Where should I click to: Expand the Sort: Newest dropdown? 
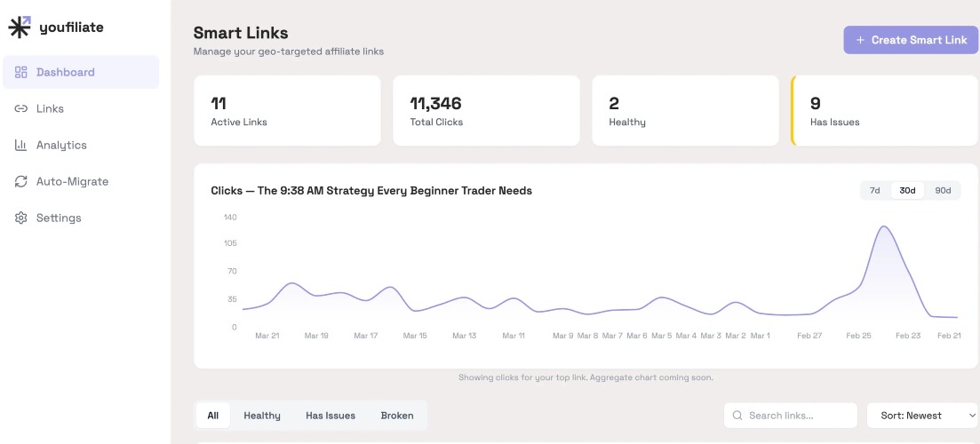(x=922, y=416)
